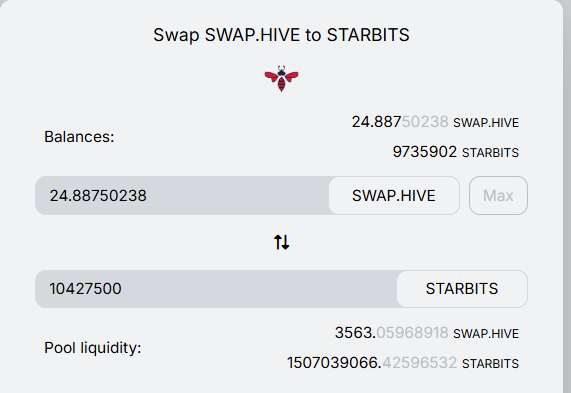The image size is (571, 393).
Task: Click the 3563.05968918 SWAP.HIVE pool amount
Action: [x=391, y=333]
